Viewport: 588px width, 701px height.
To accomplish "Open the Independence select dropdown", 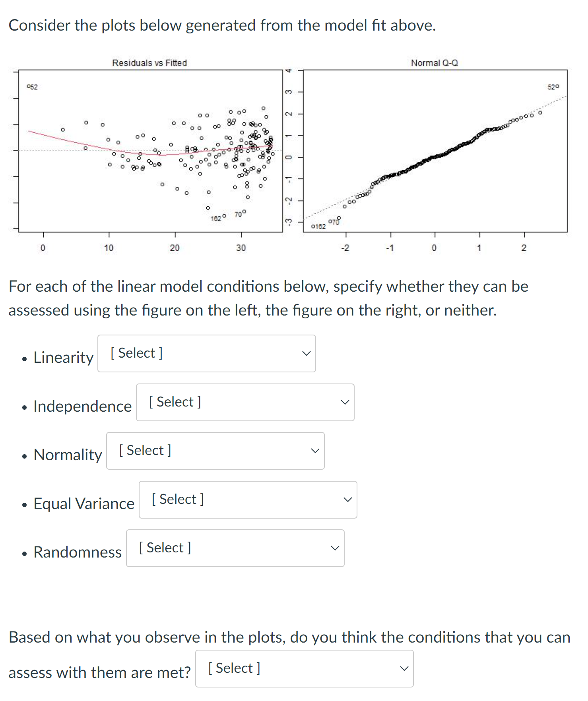I will (x=245, y=402).
